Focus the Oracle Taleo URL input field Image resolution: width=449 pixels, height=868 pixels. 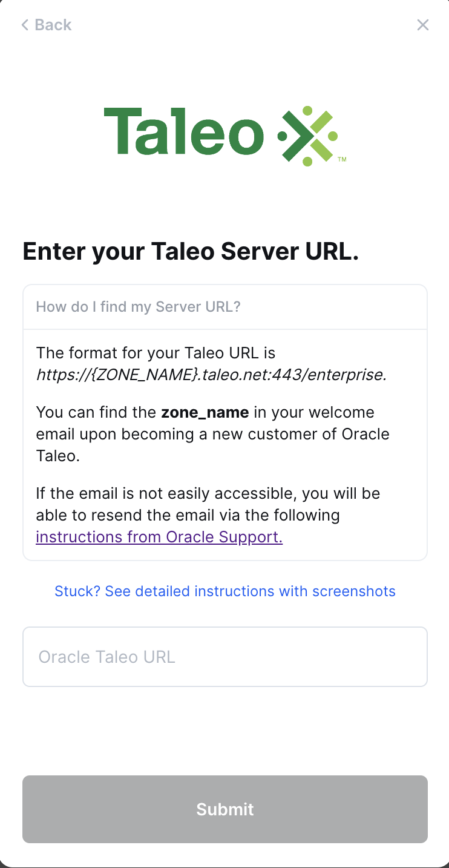click(224, 657)
